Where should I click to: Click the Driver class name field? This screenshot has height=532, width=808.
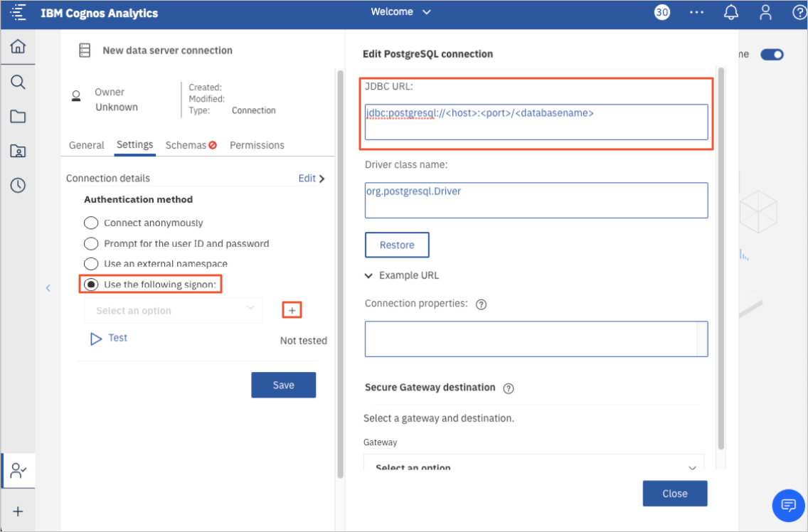(536, 200)
